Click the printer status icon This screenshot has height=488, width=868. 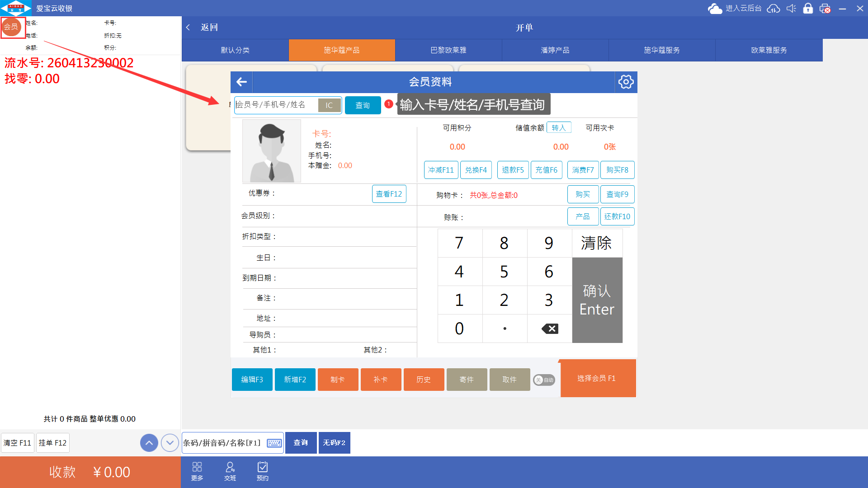click(825, 8)
